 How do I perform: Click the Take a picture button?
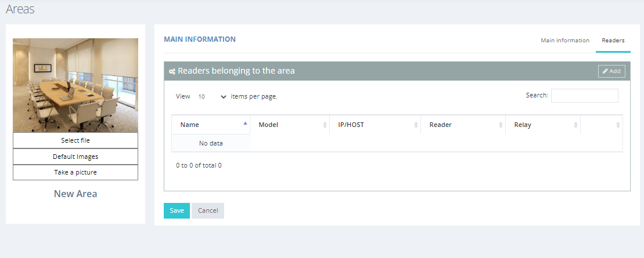click(75, 172)
